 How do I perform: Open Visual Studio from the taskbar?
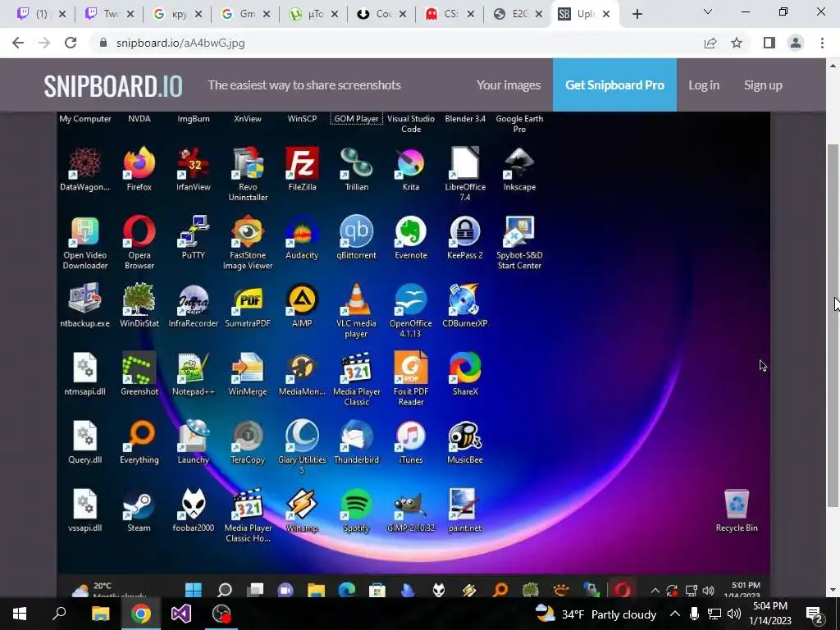coord(181,614)
